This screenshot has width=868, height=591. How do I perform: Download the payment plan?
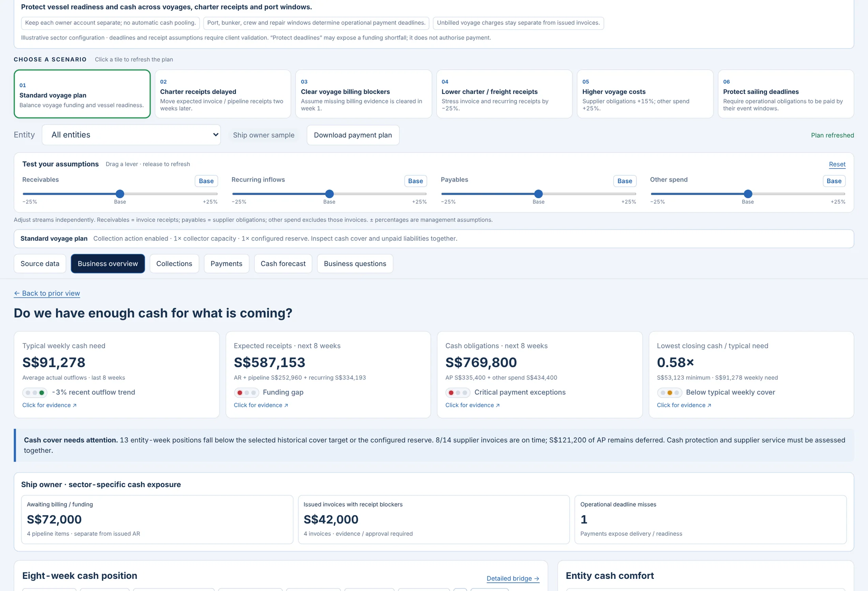353,135
